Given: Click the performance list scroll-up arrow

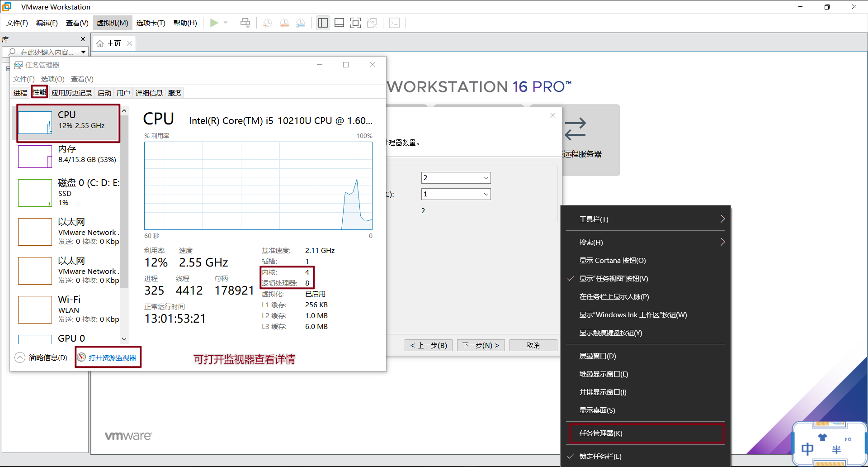Looking at the screenshot, I should (124, 110).
